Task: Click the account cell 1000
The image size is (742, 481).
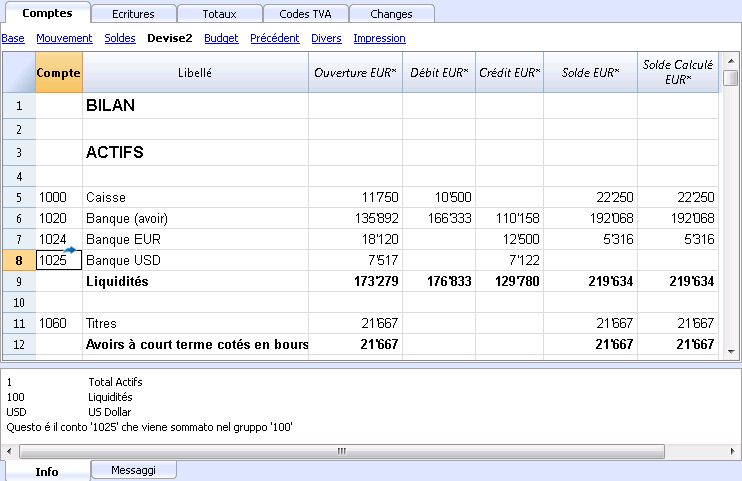Action: (x=59, y=197)
